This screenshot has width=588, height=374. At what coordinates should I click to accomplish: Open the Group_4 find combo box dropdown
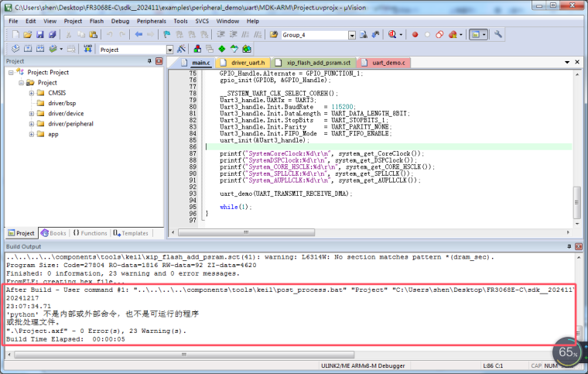pyautogui.click(x=352, y=35)
